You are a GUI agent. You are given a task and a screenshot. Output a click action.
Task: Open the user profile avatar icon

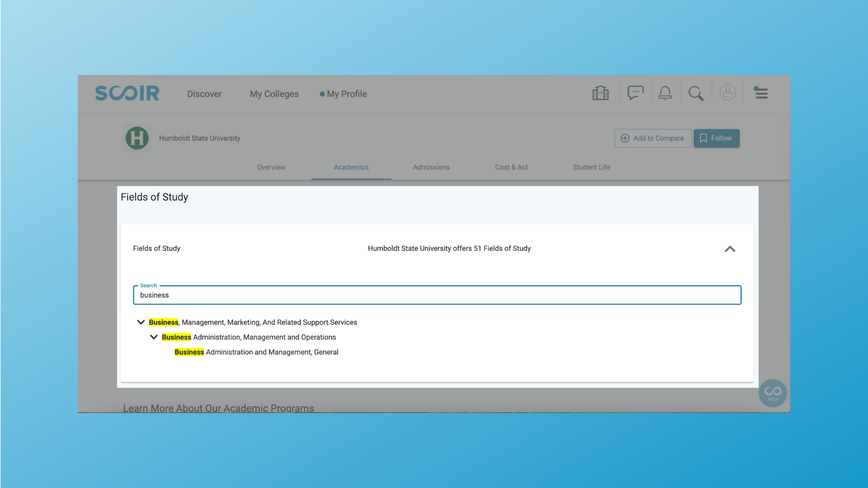point(727,93)
